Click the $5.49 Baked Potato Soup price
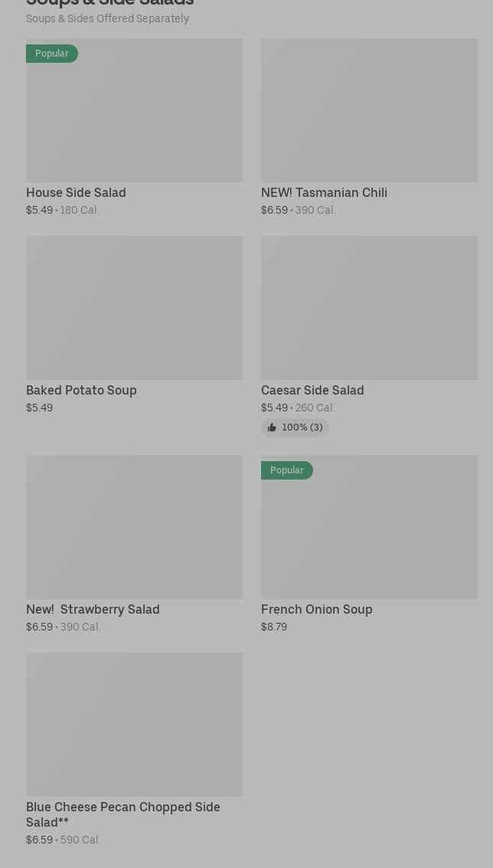 [x=40, y=408]
